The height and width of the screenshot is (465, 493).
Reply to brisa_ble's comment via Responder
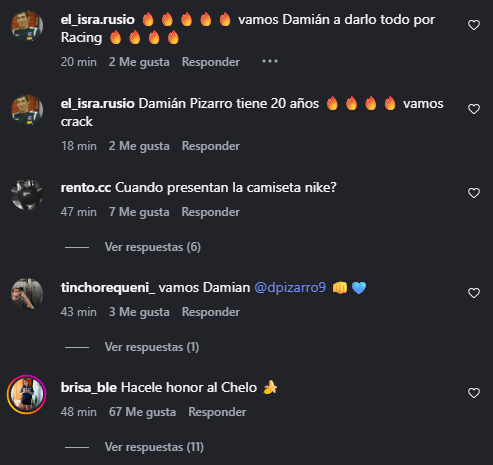point(217,412)
